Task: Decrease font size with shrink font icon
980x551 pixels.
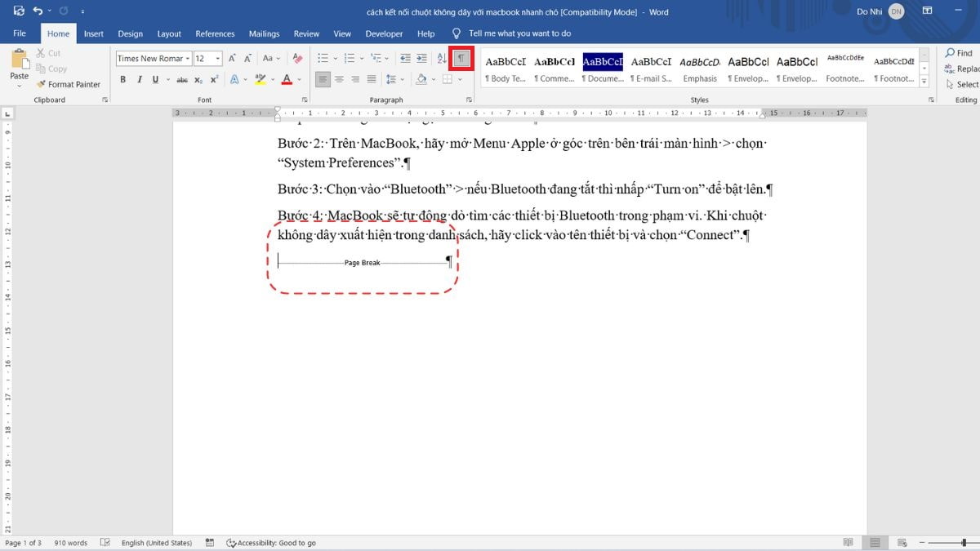Action: [x=247, y=58]
